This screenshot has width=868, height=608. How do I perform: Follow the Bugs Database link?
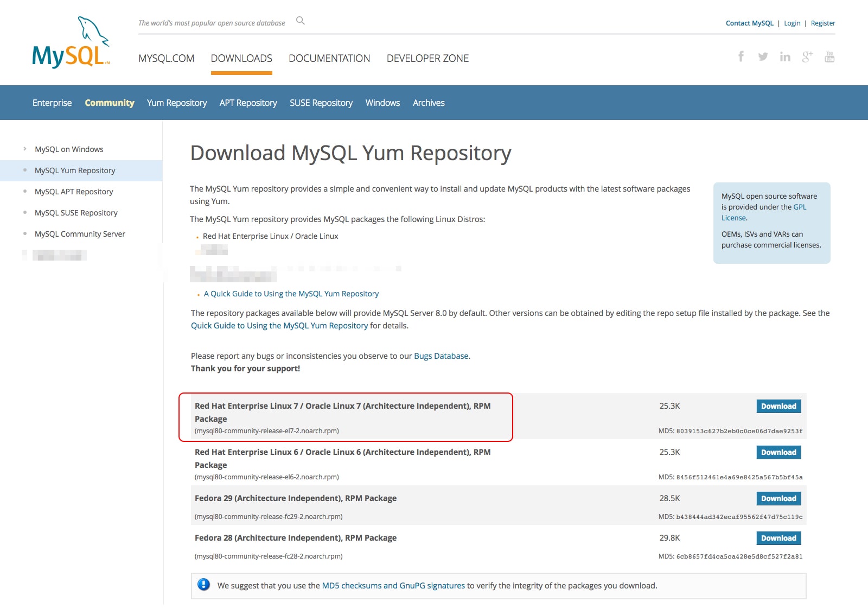(x=441, y=356)
